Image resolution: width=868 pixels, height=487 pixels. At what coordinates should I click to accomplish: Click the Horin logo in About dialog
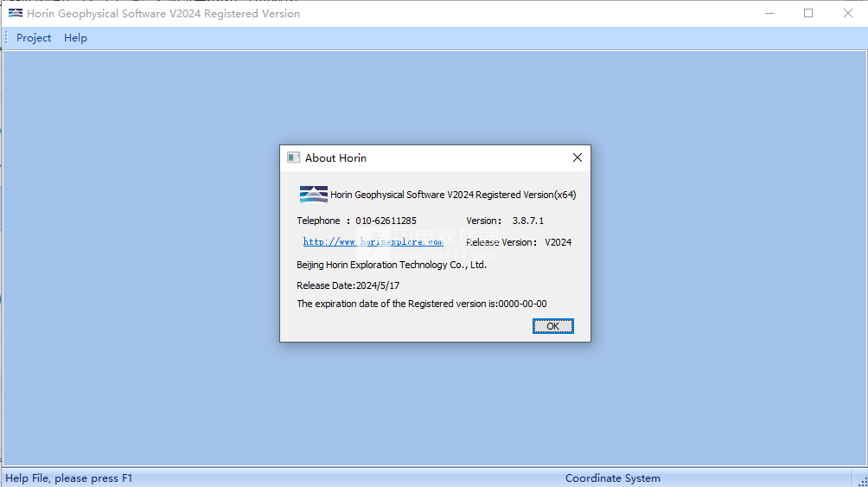[313, 195]
